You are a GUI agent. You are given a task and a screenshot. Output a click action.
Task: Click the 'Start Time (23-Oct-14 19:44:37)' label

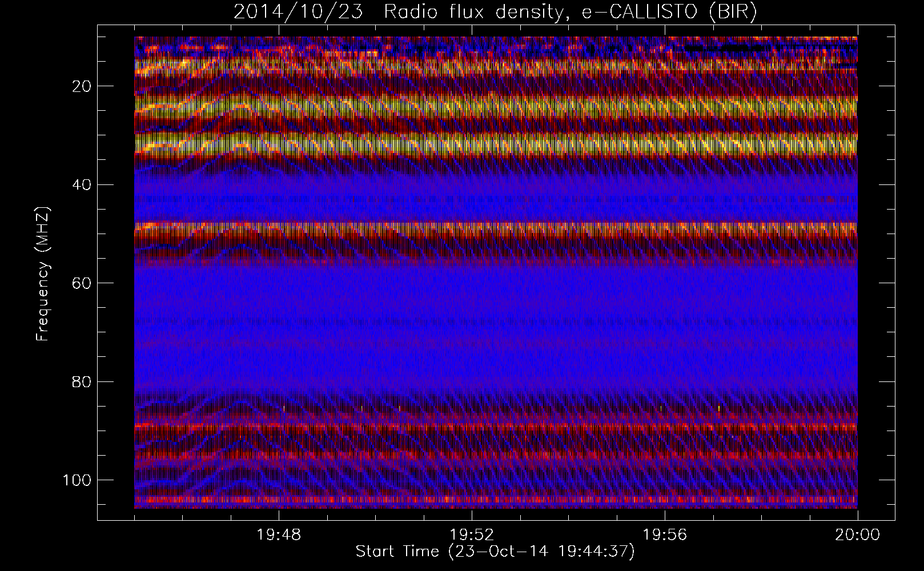tap(495, 552)
